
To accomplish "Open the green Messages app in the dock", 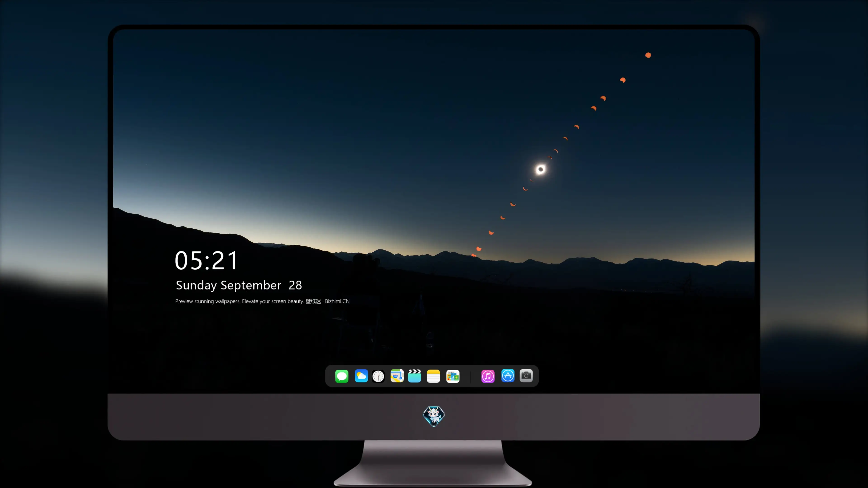I will click(342, 376).
